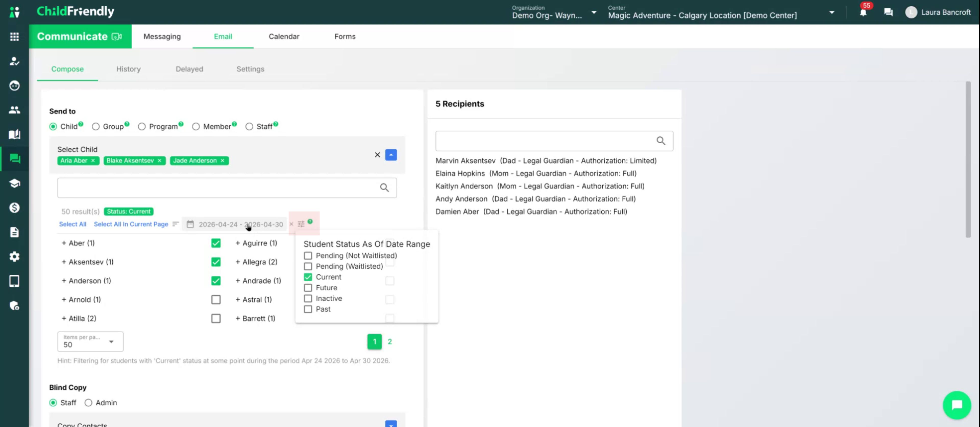The width and height of the screenshot is (980, 427).
Task: Open the Communicate chat bubbles sidebar icon
Action: (14, 159)
